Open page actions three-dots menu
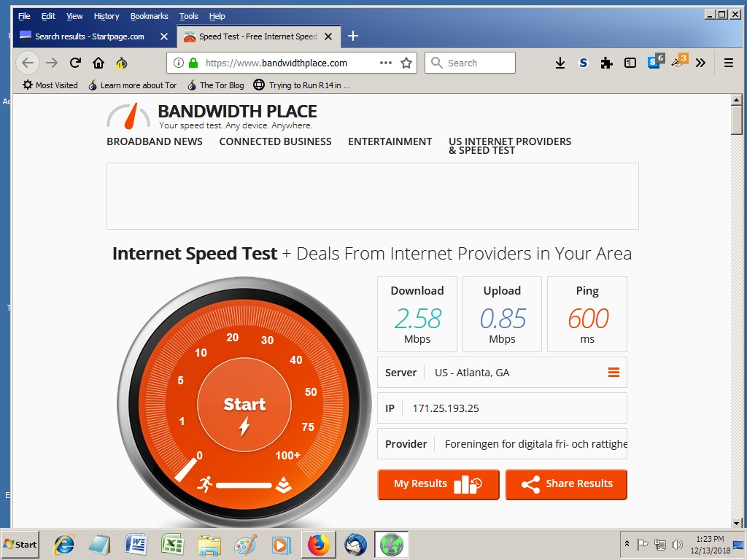747x560 pixels. [386, 63]
